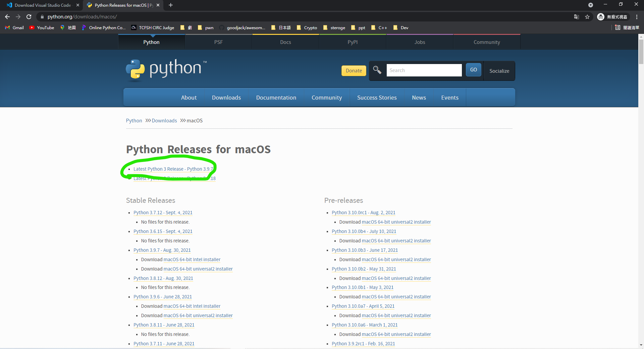The height and width of the screenshot is (349, 644).
Task: Click the magnifier icon beside Search field
Action: click(377, 70)
